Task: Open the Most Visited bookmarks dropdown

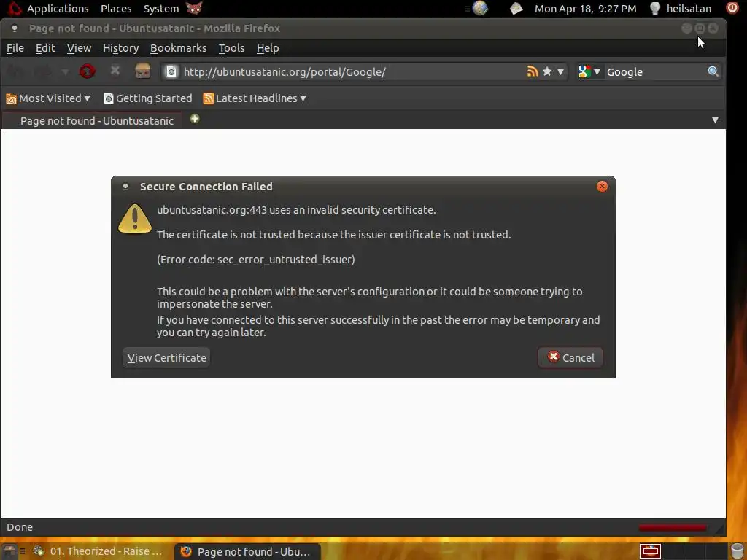Action: 47,98
